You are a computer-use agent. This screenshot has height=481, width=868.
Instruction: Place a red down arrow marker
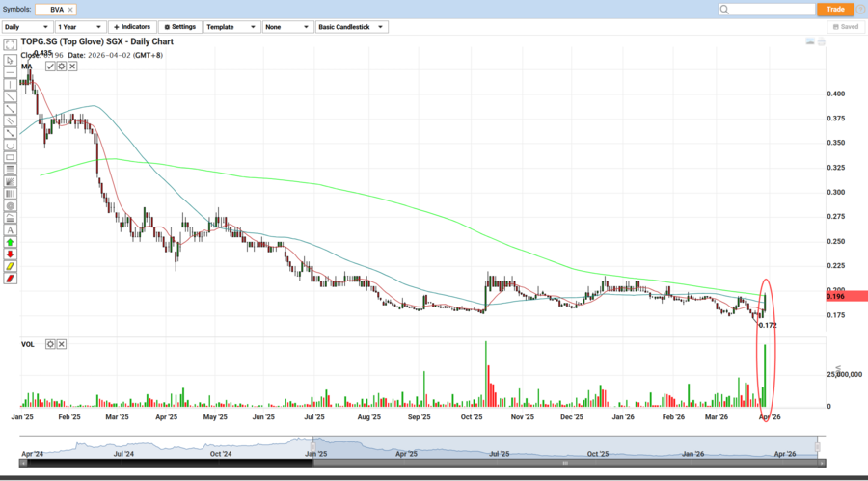point(10,254)
